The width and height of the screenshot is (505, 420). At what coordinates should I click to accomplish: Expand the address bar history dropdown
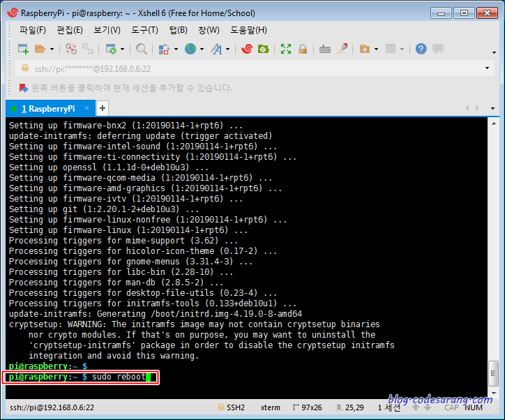click(x=487, y=68)
